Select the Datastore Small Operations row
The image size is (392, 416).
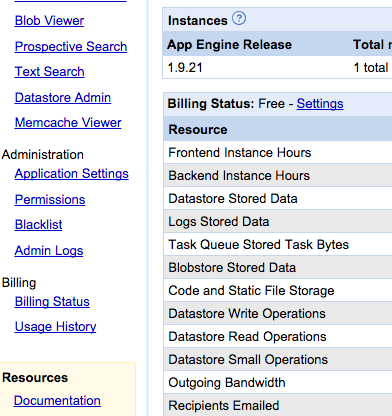[x=278, y=360]
